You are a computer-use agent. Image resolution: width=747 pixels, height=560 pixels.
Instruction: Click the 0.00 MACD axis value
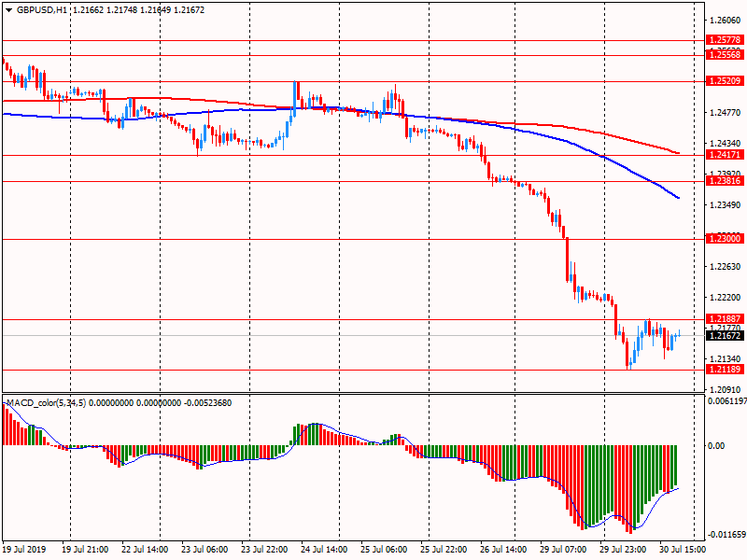(716, 446)
